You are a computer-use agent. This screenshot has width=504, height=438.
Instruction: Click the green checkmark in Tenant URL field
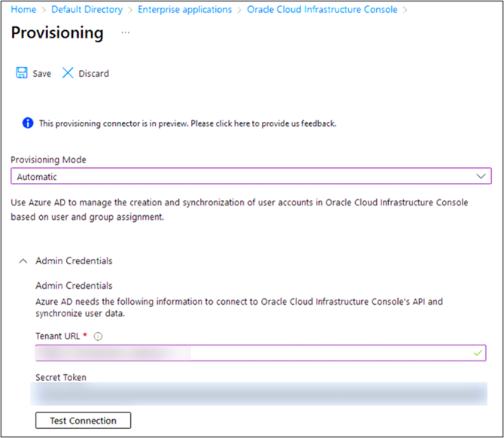coord(478,353)
